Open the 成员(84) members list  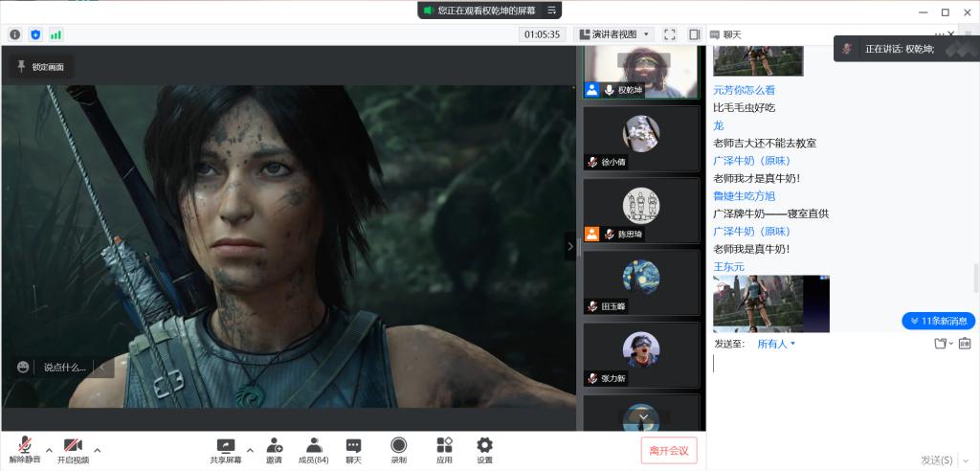click(313, 445)
